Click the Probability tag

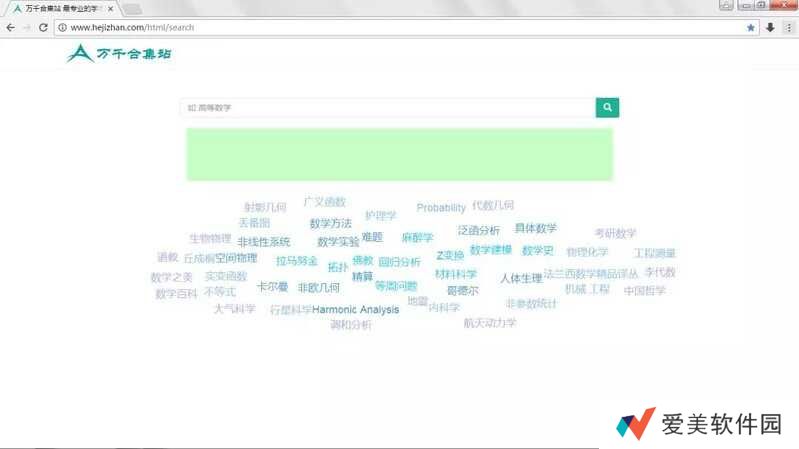pyautogui.click(x=441, y=207)
